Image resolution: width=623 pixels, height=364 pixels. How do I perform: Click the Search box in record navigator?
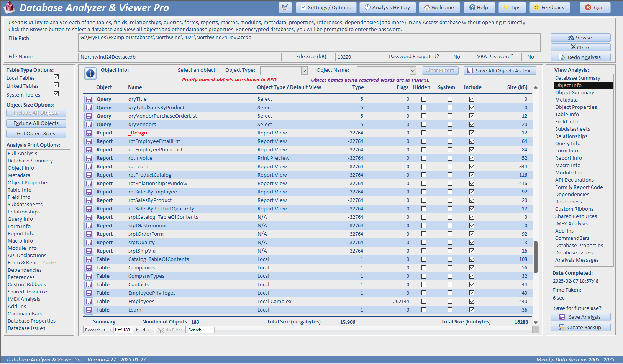coord(200,330)
